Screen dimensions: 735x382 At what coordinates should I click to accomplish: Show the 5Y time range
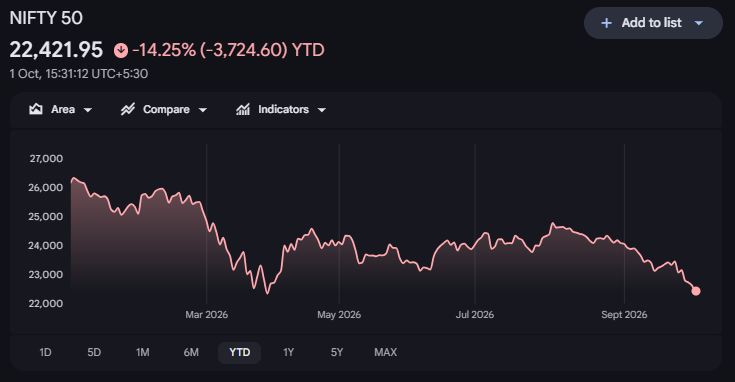pyautogui.click(x=337, y=352)
